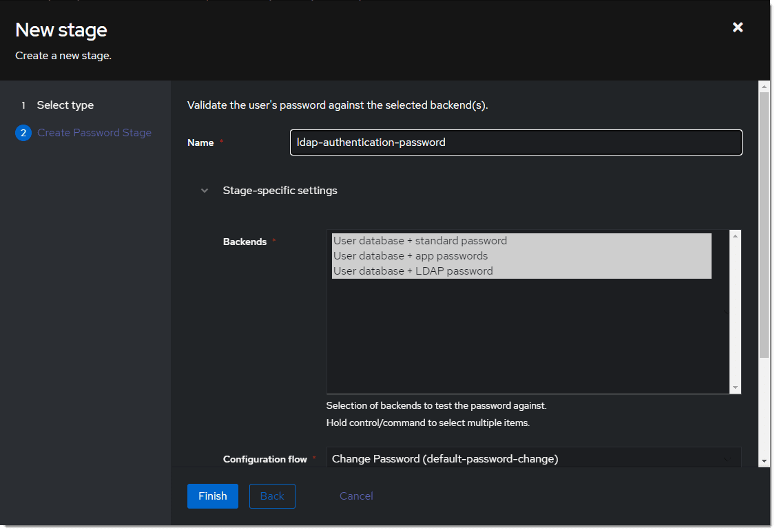
Task: Click the step 1 number in wizard sidebar
Action: click(x=23, y=105)
